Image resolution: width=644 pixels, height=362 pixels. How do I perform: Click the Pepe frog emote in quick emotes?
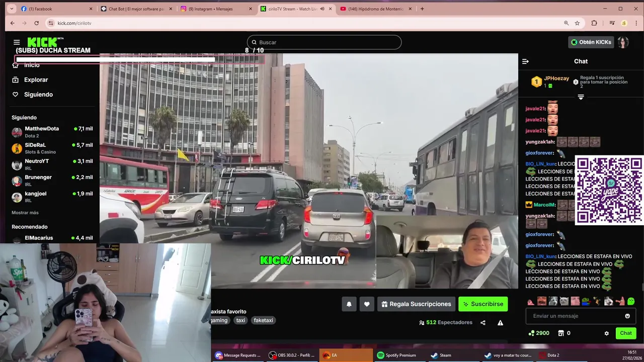tap(586, 301)
